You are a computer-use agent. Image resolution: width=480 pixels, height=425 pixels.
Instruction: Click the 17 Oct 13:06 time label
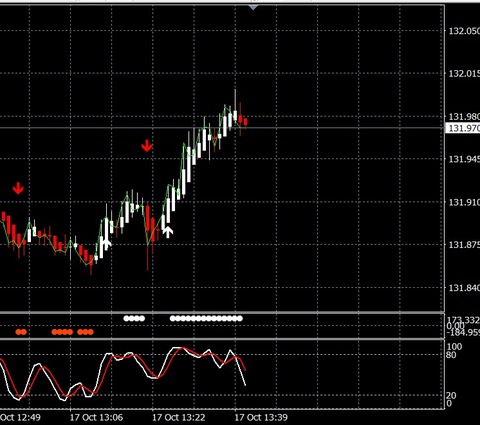click(x=96, y=417)
